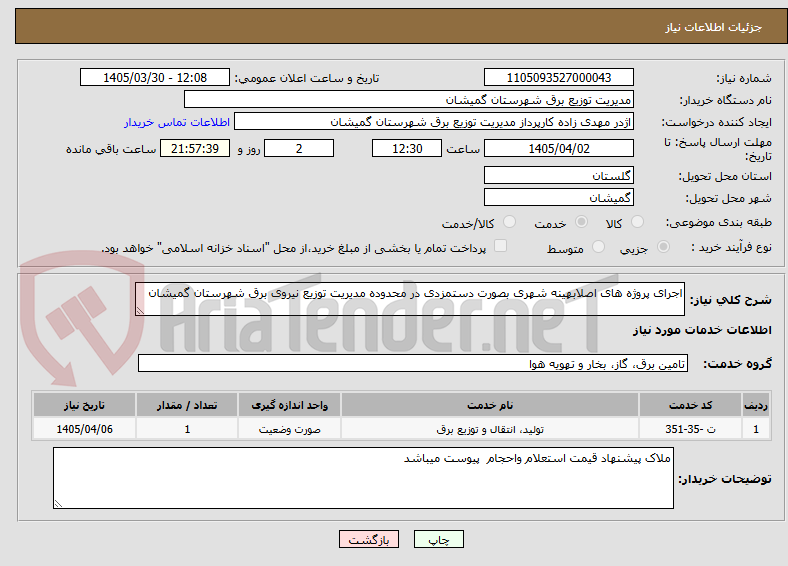The height and width of the screenshot is (566, 788).
Task: Select the کالا/خدمت radio option
Action: [509, 222]
